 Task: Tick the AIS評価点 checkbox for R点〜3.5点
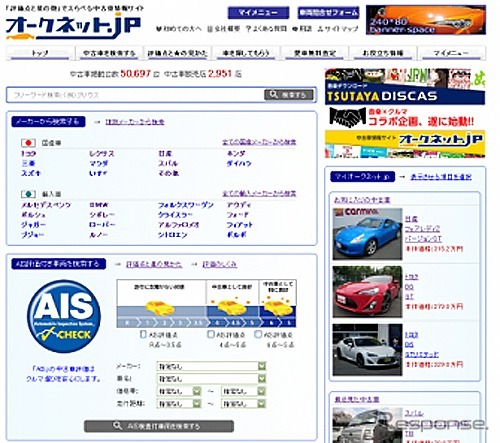click(x=143, y=334)
